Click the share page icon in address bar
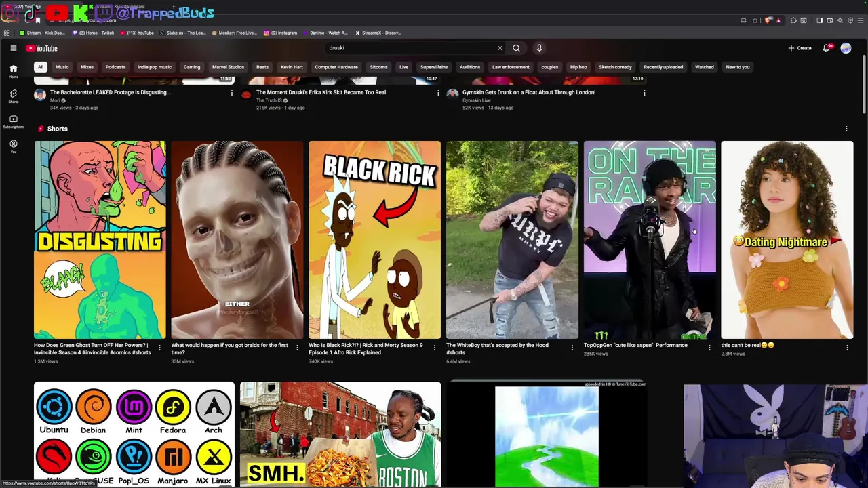The width and height of the screenshot is (868, 488). click(755, 20)
